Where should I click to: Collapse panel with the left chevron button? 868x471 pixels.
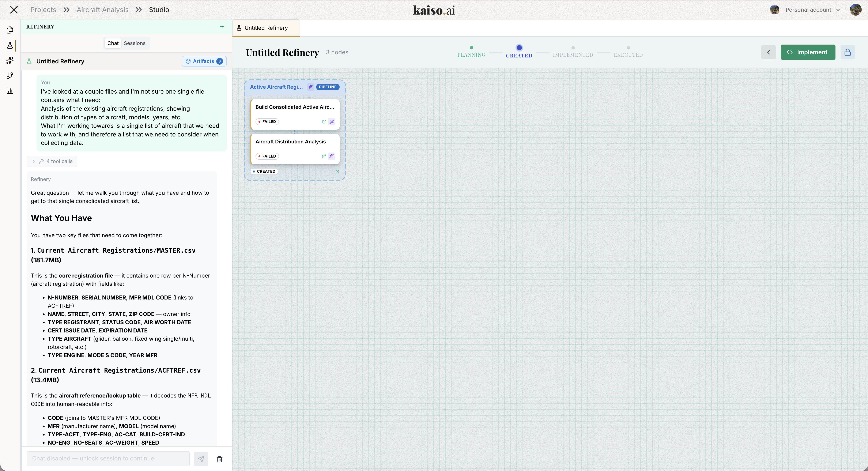coord(768,52)
